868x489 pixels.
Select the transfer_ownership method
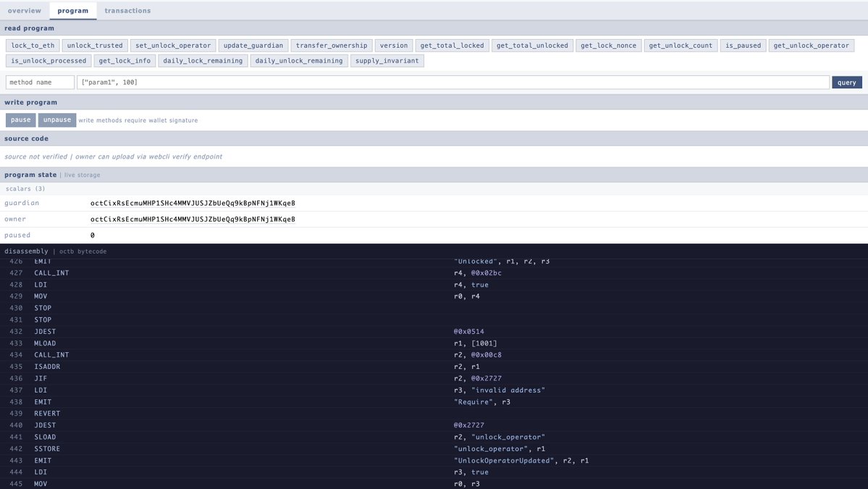point(332,46)
